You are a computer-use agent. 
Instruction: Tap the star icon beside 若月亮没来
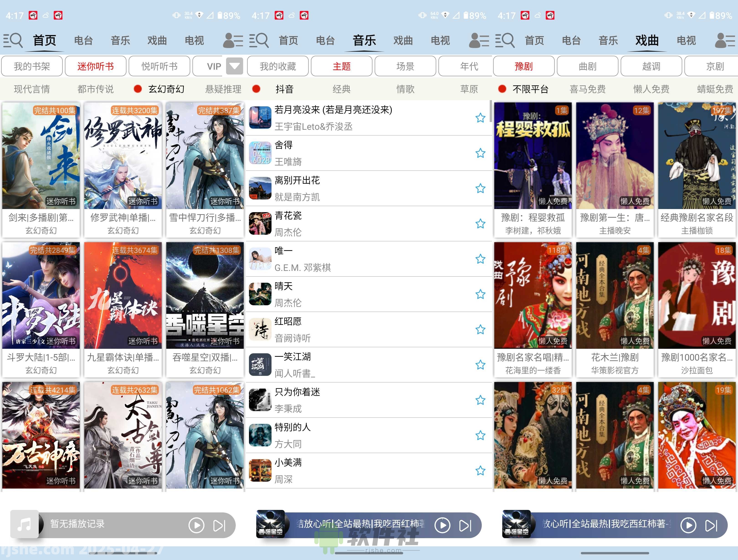click(x=480, y=118)
